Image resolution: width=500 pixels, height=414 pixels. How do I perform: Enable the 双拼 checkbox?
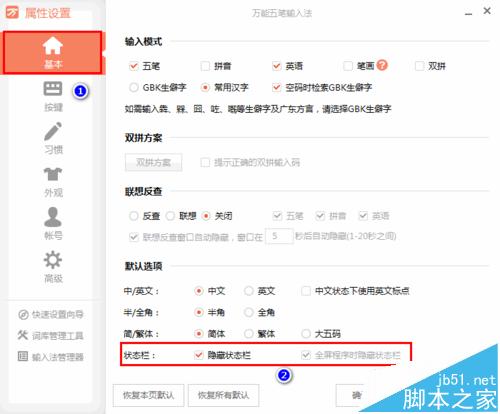pos(419,66)
